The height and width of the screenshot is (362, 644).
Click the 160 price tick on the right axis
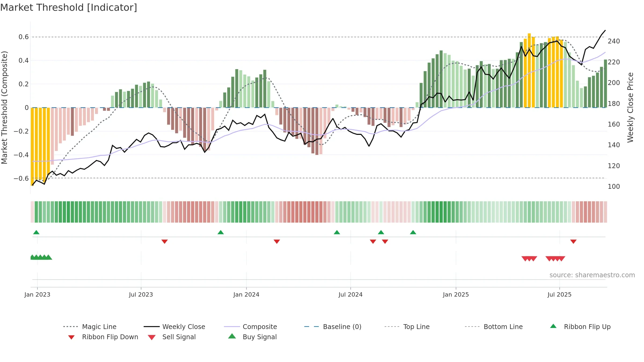pyautogui.click(x=614, y=124)
